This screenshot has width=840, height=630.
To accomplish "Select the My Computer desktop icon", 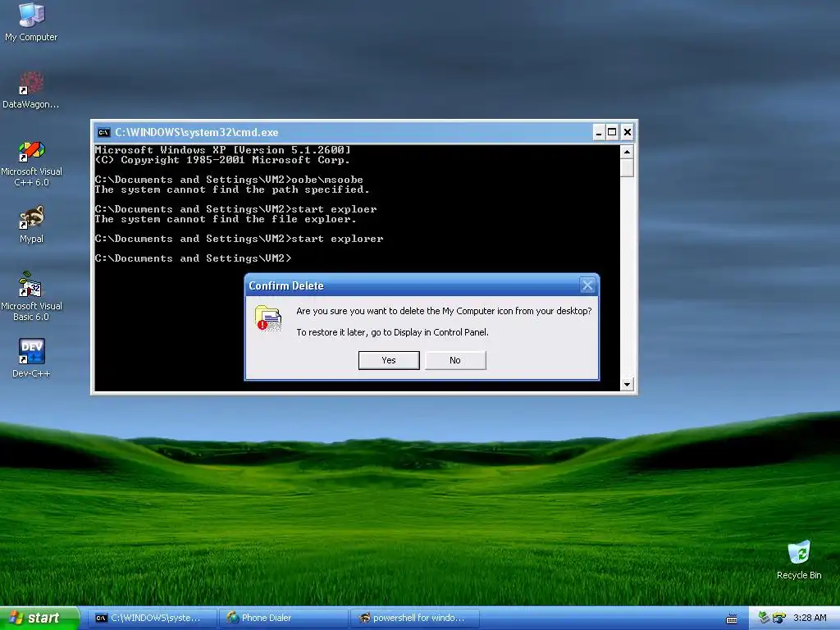I will (31, 22).
